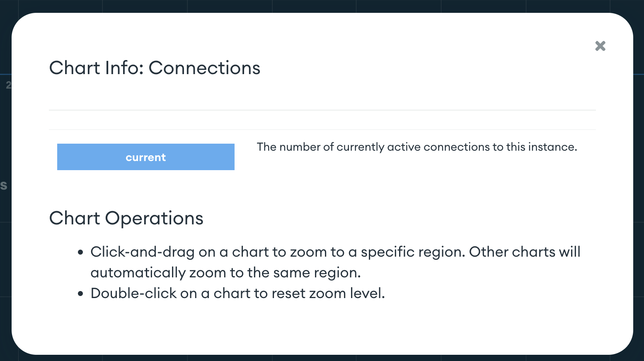
Task: Click the phrase 'automatically zoom to the same region'
Action: click(x=226, y=272)
